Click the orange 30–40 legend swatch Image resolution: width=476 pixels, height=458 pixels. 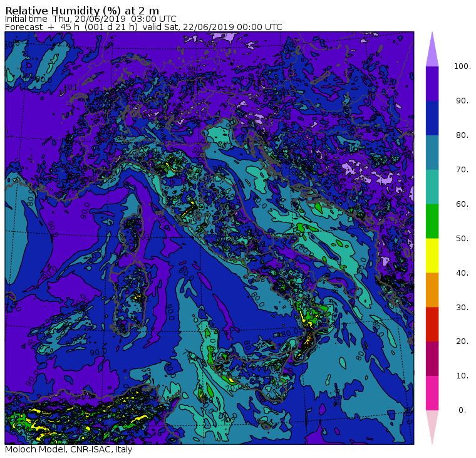pyautogui.click(x=432, y=290)
